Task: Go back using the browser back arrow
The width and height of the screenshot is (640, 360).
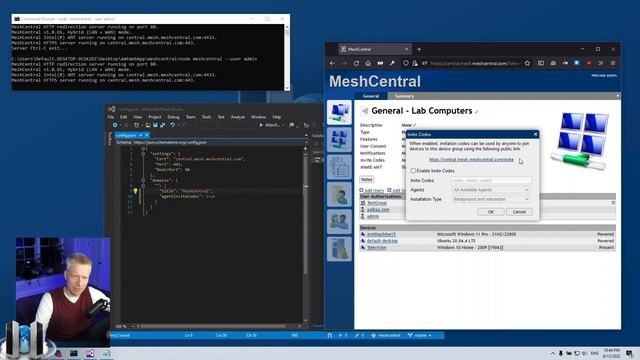Action: (332, 63)
